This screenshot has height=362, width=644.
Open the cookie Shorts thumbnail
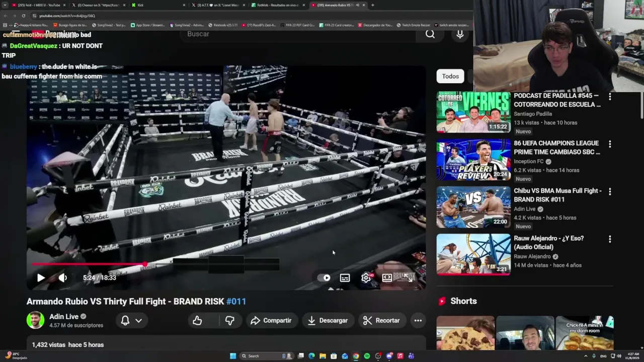pyautogui.click(x=465, y=333)
